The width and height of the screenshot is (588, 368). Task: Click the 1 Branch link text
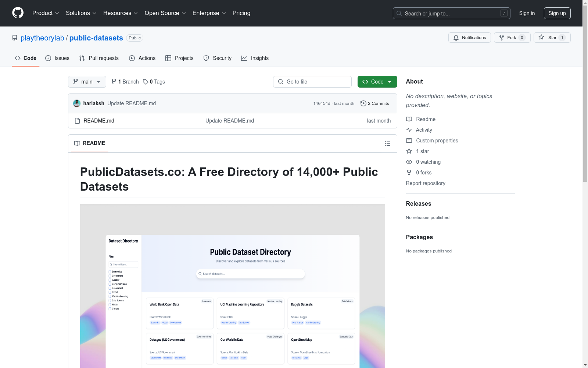[x=129, y=82]
